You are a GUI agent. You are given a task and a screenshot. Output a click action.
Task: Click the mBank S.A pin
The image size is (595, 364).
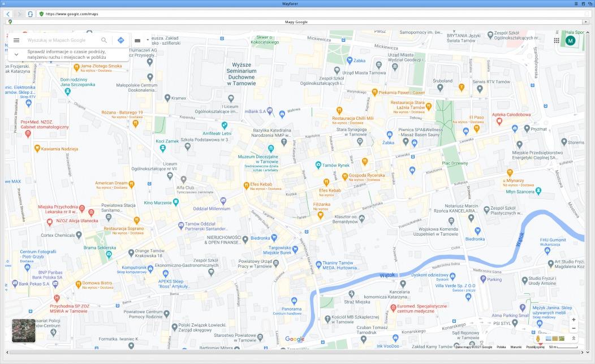coord(269,111)
